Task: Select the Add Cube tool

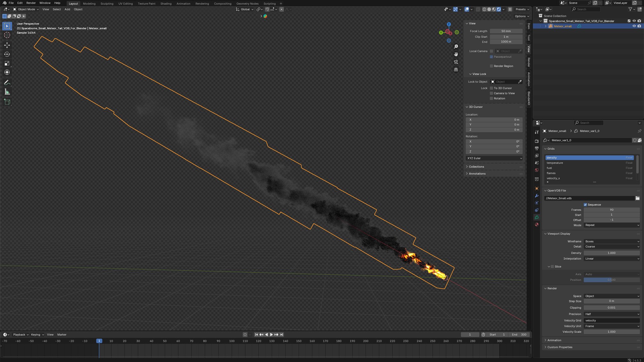Action: [x=7, y=102]
